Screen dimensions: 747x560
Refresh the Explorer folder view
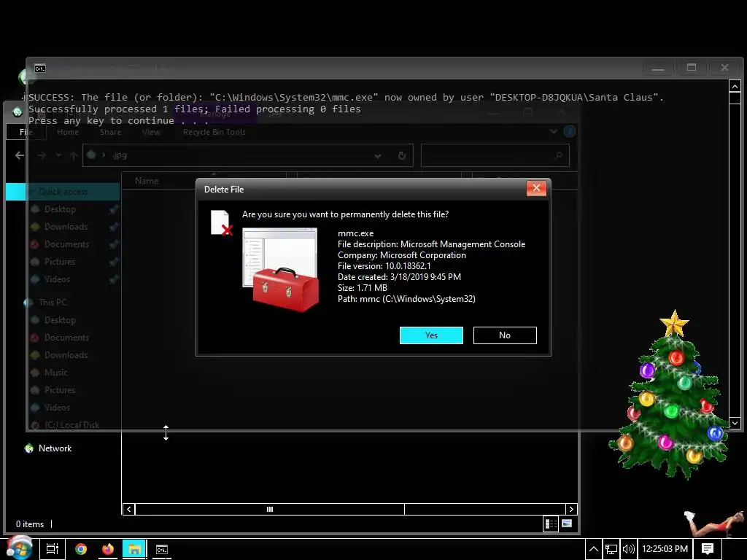coord(402,156)
